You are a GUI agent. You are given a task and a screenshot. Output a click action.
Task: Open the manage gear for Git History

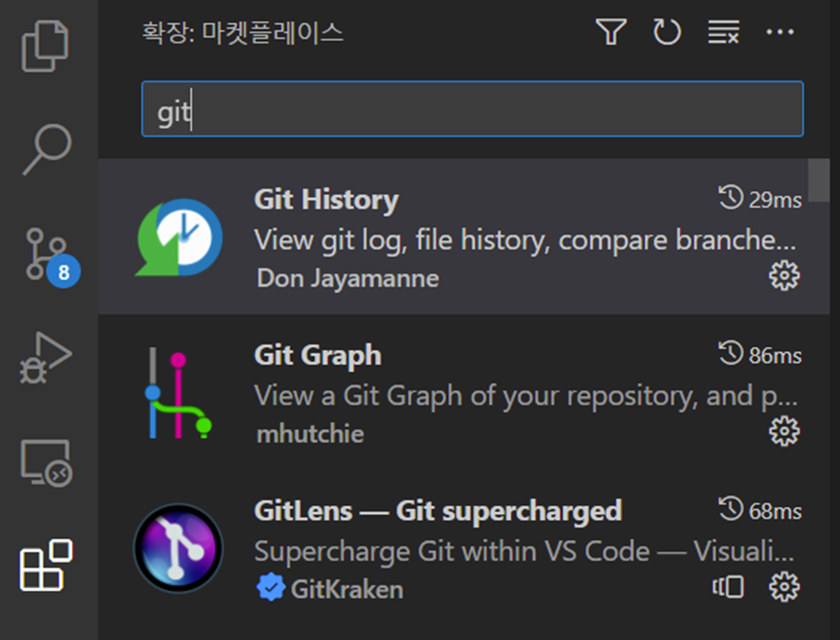pyautogui.click(x=784, y=274)
